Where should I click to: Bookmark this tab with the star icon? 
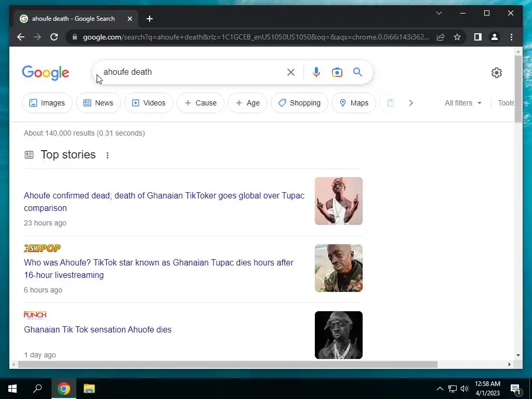457,37
